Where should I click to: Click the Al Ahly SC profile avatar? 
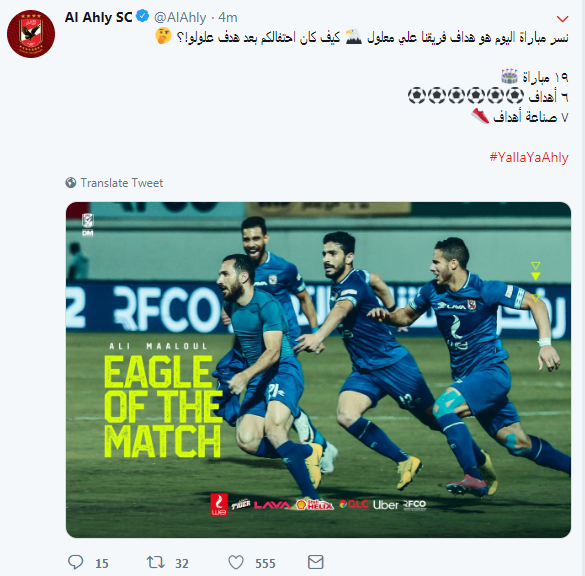[x=31, y=34]
